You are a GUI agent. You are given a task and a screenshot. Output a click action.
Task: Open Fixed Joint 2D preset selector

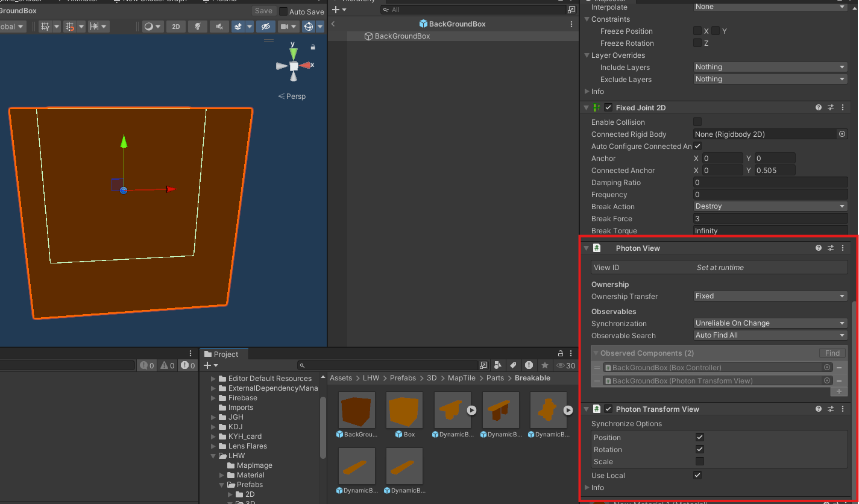(x=831, y=107)
